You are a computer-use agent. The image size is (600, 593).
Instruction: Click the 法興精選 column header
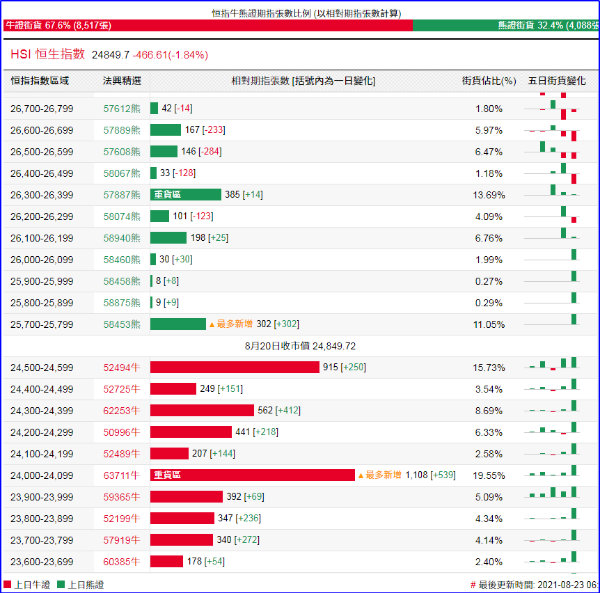tap(122, 81)
